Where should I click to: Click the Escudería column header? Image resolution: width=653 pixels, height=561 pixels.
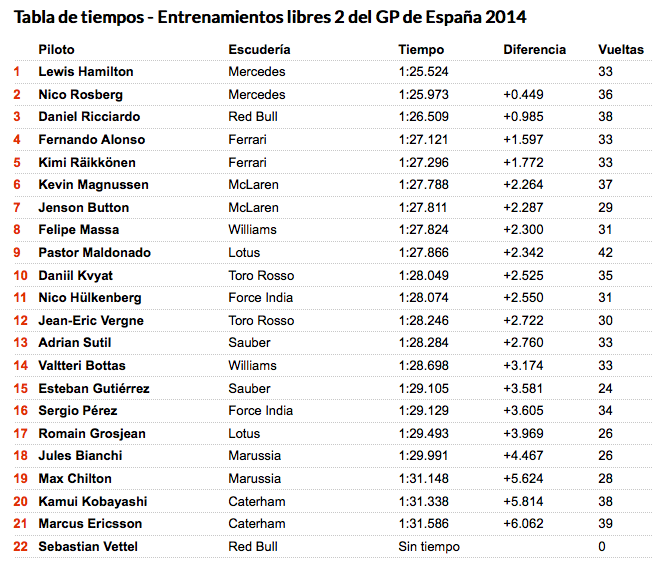click(259, 50)
